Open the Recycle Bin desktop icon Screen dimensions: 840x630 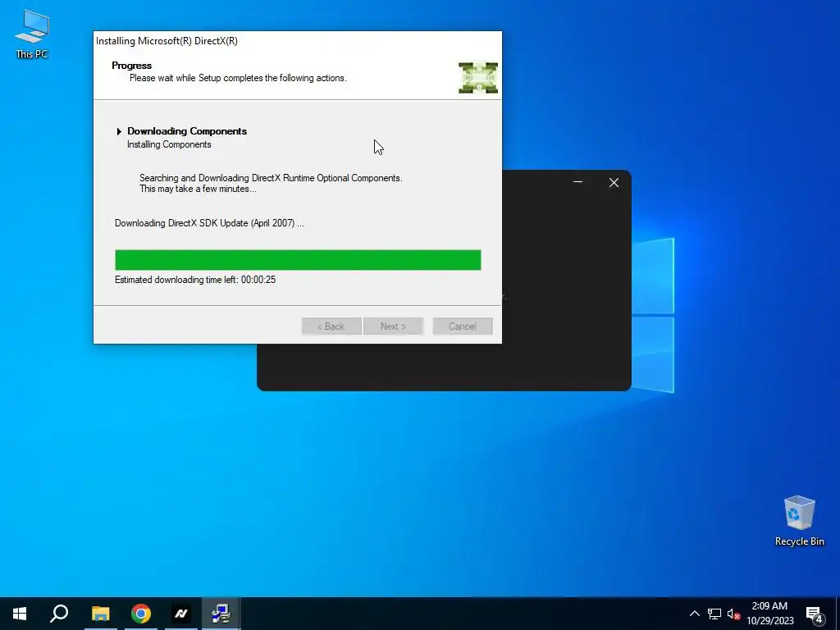point(799,521)
